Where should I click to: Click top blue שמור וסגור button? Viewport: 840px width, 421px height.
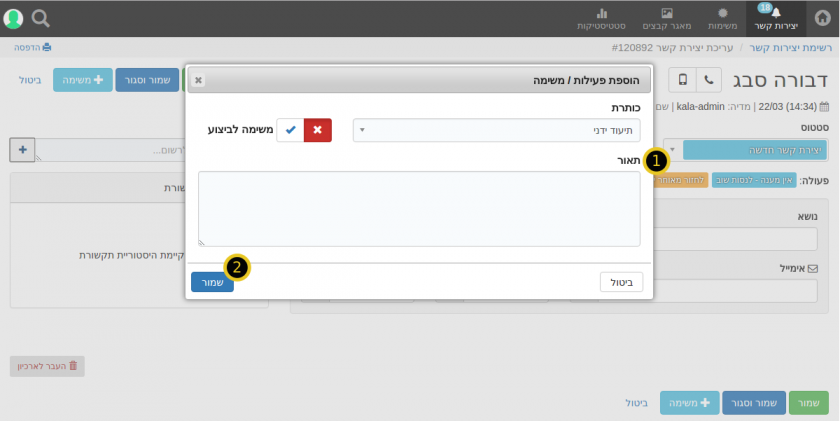[x=147, y=80]
